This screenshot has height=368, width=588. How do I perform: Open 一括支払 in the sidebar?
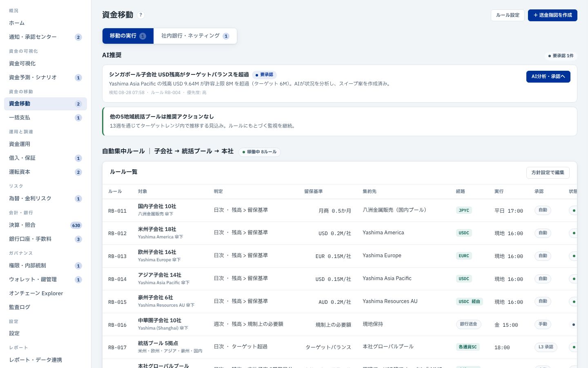[45, 118]
